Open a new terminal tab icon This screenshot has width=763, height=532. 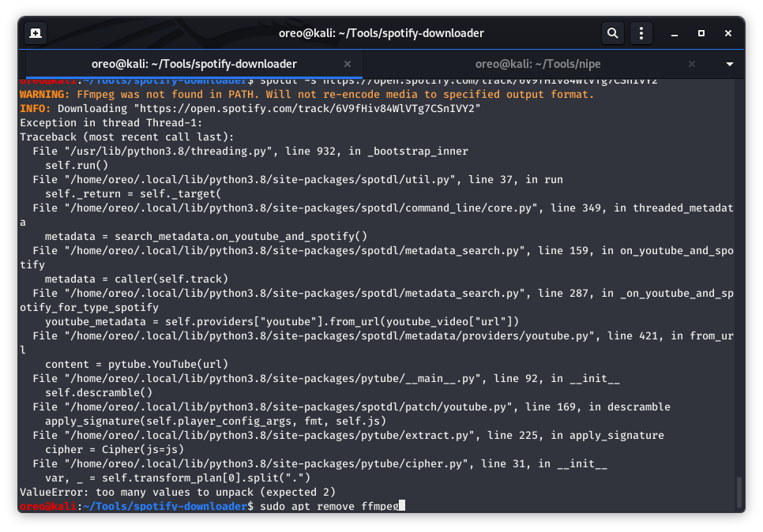coord(36,33)
